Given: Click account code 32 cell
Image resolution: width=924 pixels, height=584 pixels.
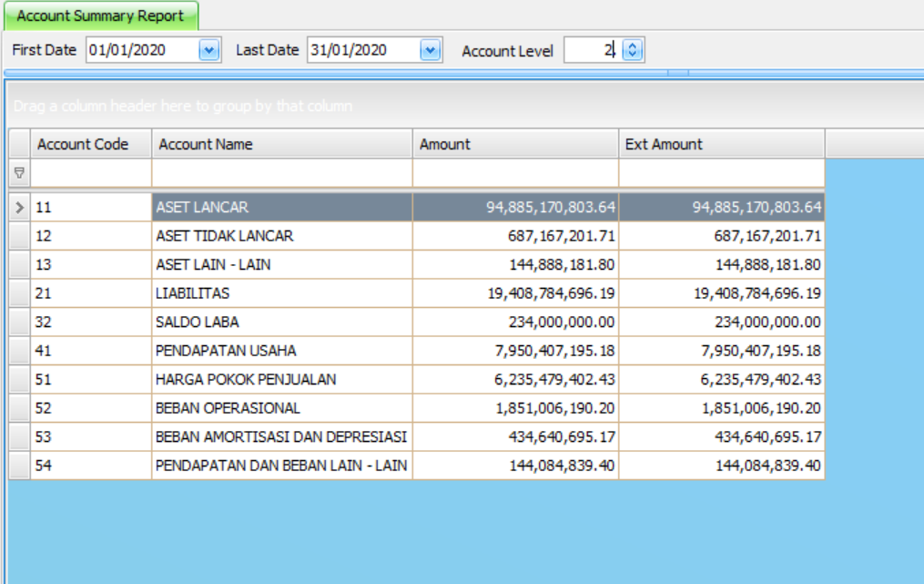Looking at the screenshot, I should tap(91, 323).
